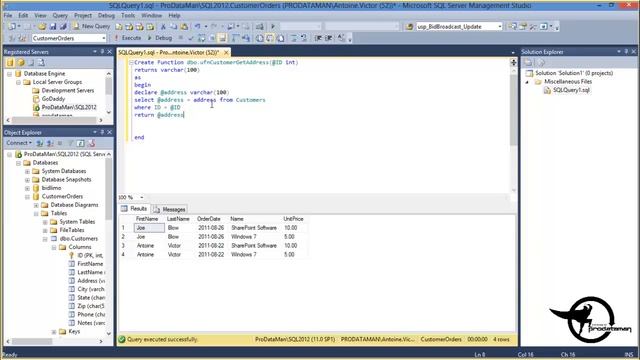Open the Window menu
The image size is (640, 360).
[x=151, y=16]
